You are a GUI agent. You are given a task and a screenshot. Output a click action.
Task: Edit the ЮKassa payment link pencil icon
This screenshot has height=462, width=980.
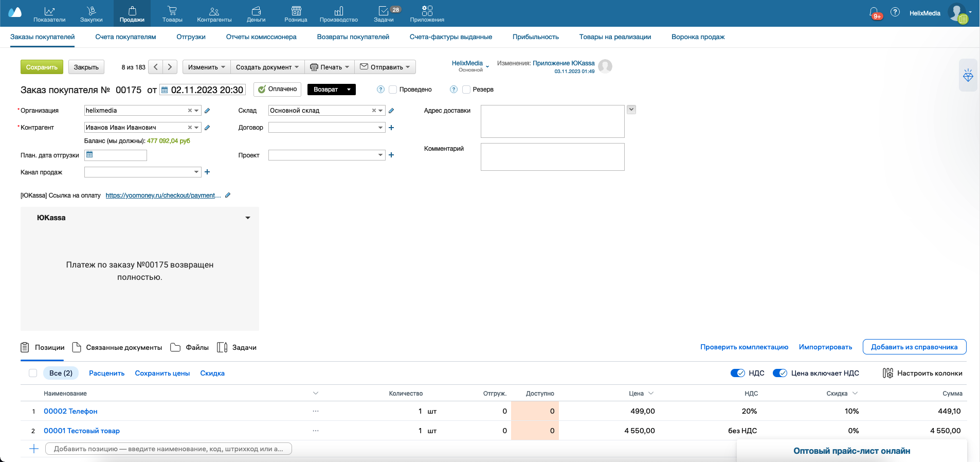coord(228,195)
